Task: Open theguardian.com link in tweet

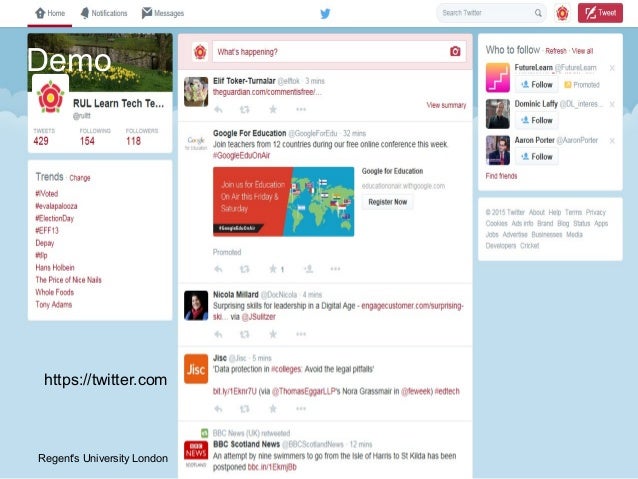Action: 267,92
